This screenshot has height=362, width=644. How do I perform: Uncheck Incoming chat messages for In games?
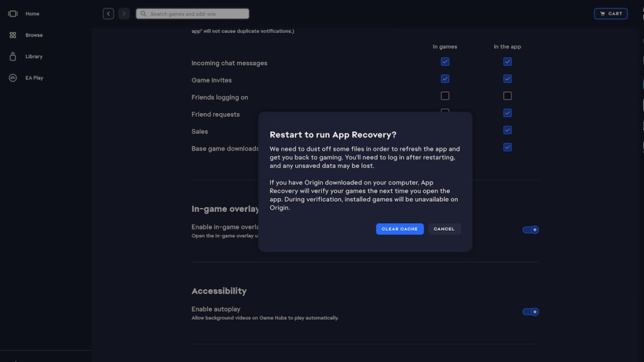445,61
